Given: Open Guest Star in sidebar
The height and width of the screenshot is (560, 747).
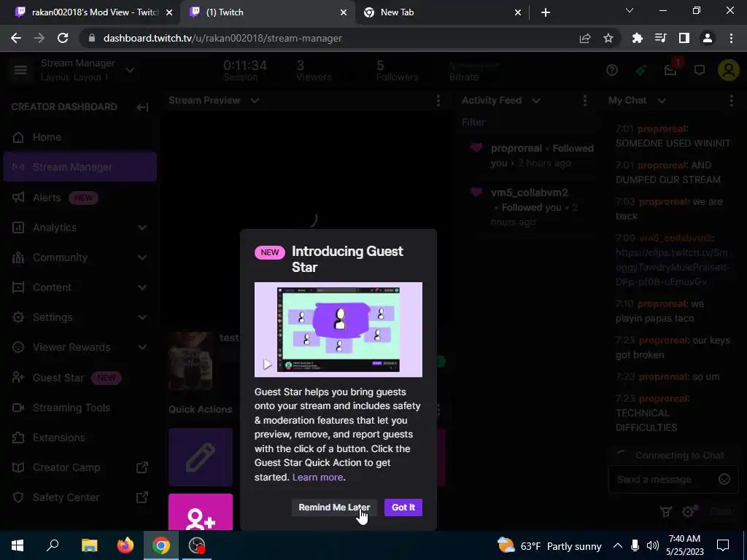Looking at the screenshot, I should click(x=80, y=378).
